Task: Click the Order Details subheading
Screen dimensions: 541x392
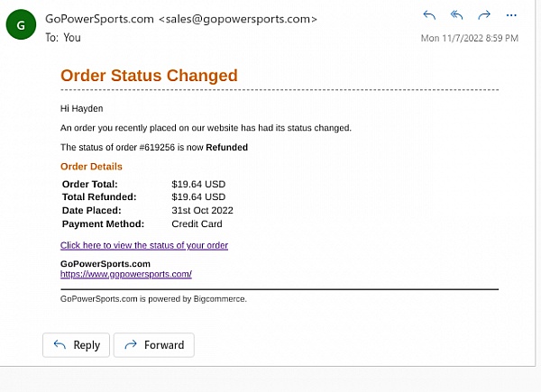Action: [91, 167]
